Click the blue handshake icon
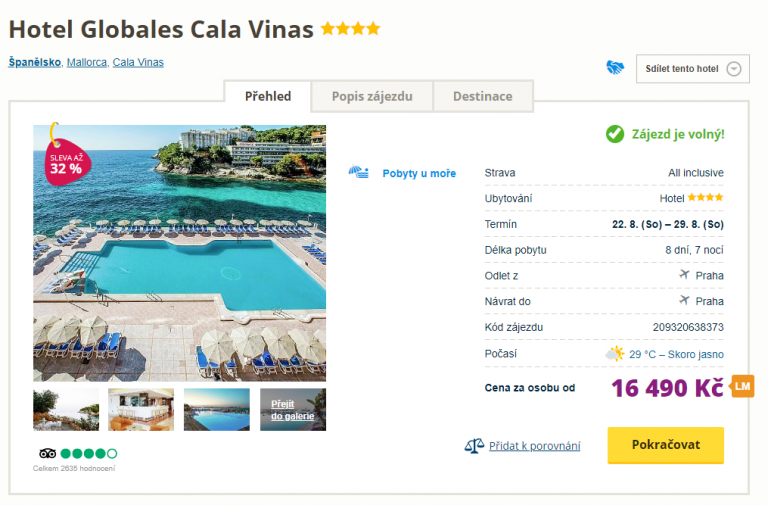This screenshot has width=768, height=505. click(615, 68)
